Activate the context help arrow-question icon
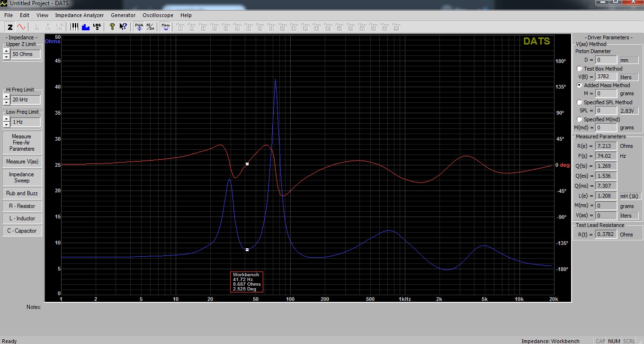Screen dimensions: 644x344 pos(123,27)
